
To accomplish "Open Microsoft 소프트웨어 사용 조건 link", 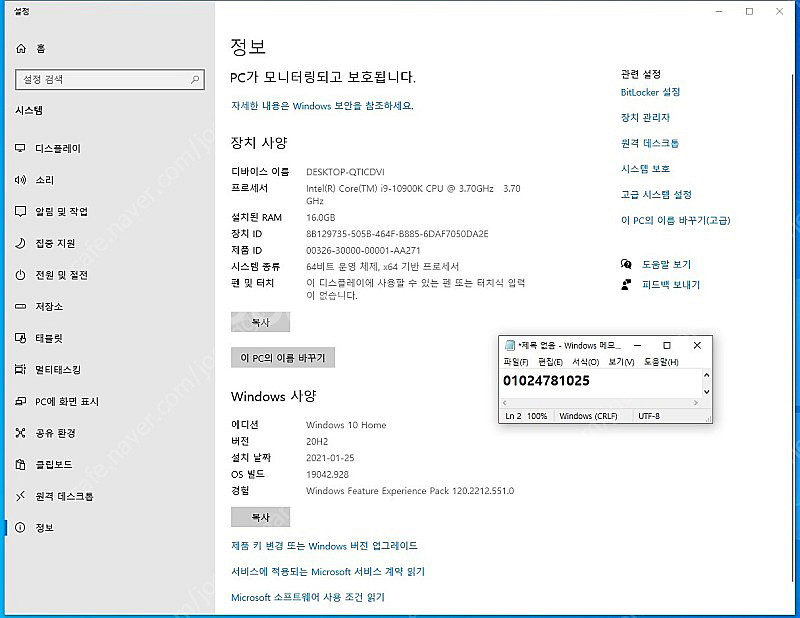I will click(308, 597).
